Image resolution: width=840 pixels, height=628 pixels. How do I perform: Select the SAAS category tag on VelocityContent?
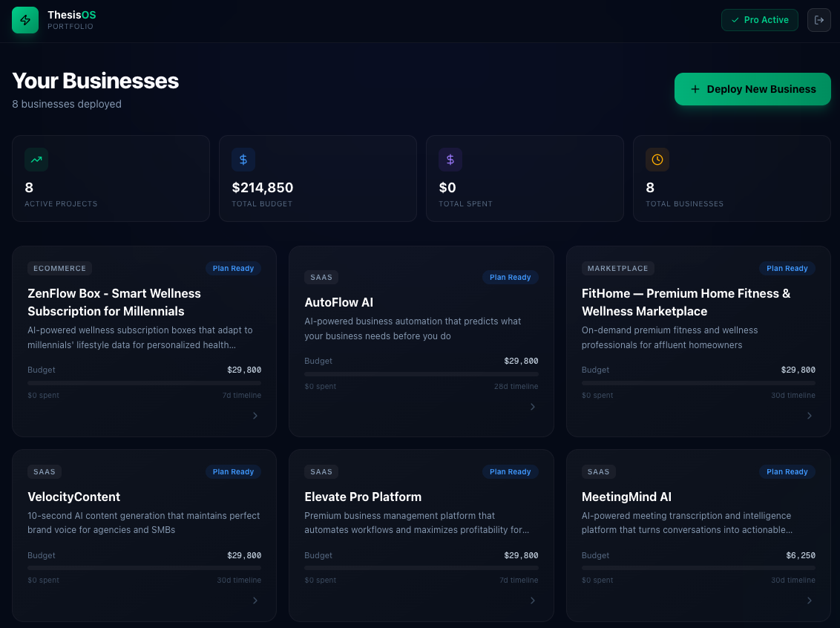(45, 471)
